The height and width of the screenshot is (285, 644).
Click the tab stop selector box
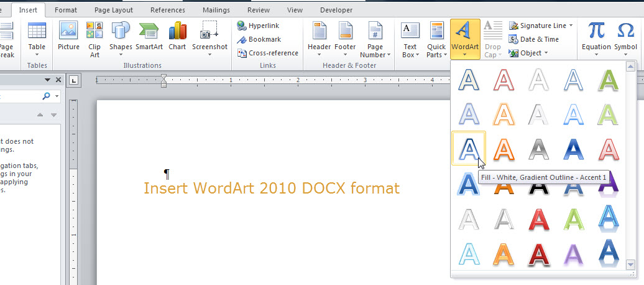coord(73,80)
